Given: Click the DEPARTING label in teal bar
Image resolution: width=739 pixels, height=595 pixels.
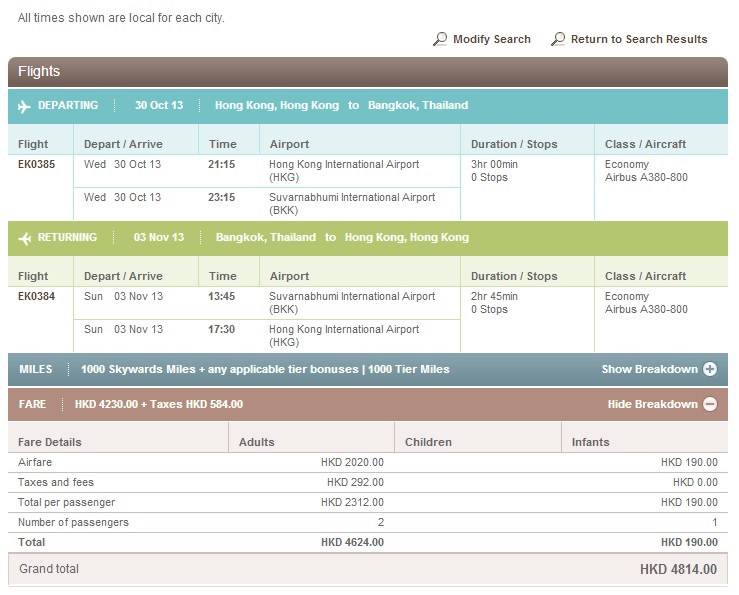Looking at the screenshot, I should 68,105.
